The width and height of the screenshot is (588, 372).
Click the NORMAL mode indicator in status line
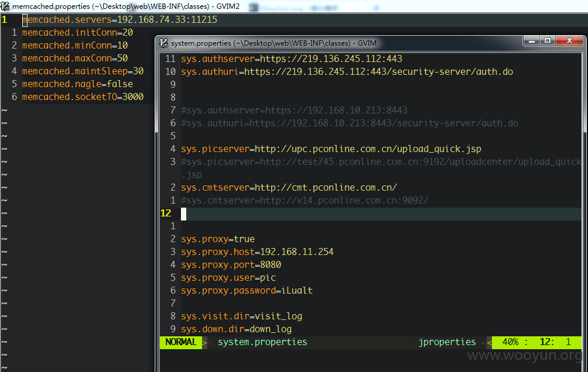click(x=181, y=342)
